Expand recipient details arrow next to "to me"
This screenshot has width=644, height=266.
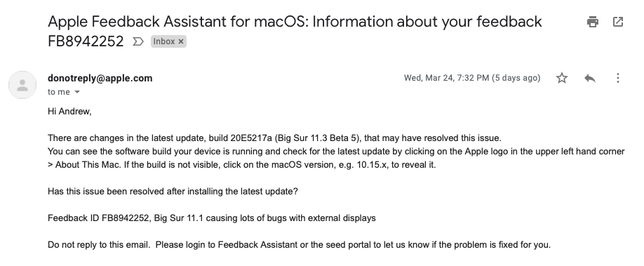point(76,92)
